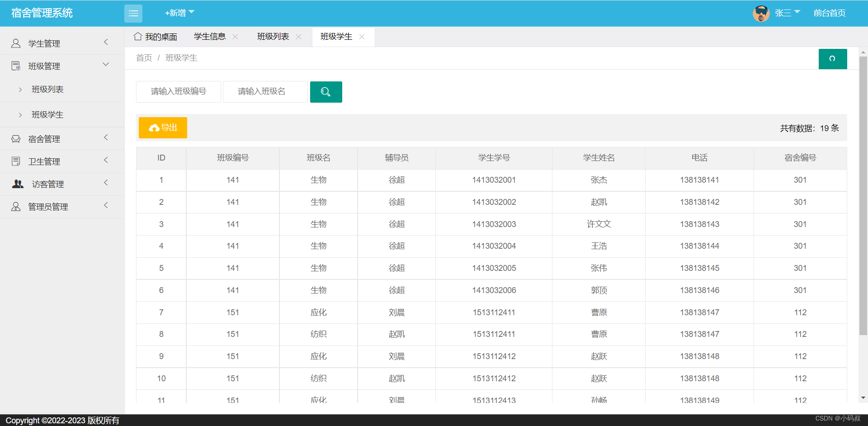Screen dimensions: 868x426
Task: Click the cloud icon on export button
Action: (x=154, y=128)
